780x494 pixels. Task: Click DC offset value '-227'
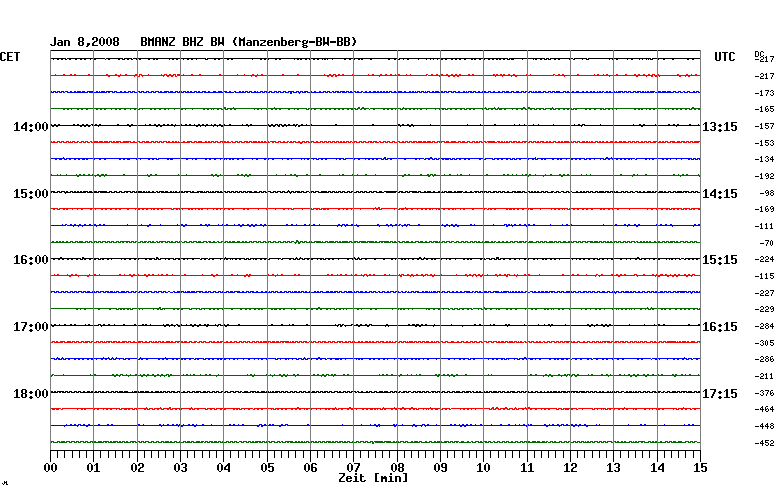point(765,293)
